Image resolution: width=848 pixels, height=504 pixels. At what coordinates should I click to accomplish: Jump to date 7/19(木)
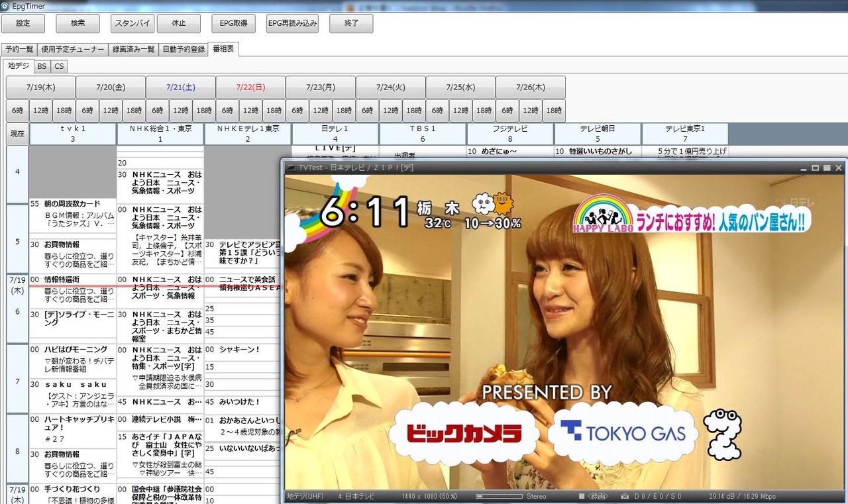[x=41, y=87]
